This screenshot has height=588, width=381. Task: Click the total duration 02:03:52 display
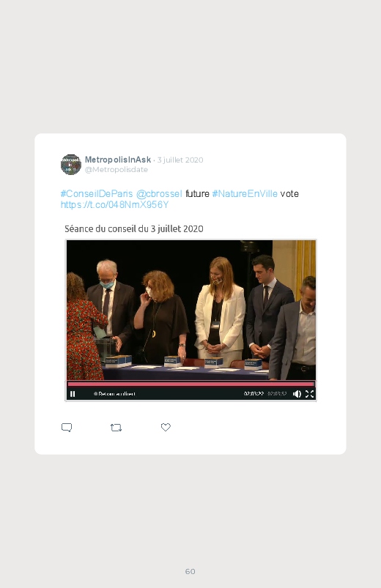click(277, 394)
